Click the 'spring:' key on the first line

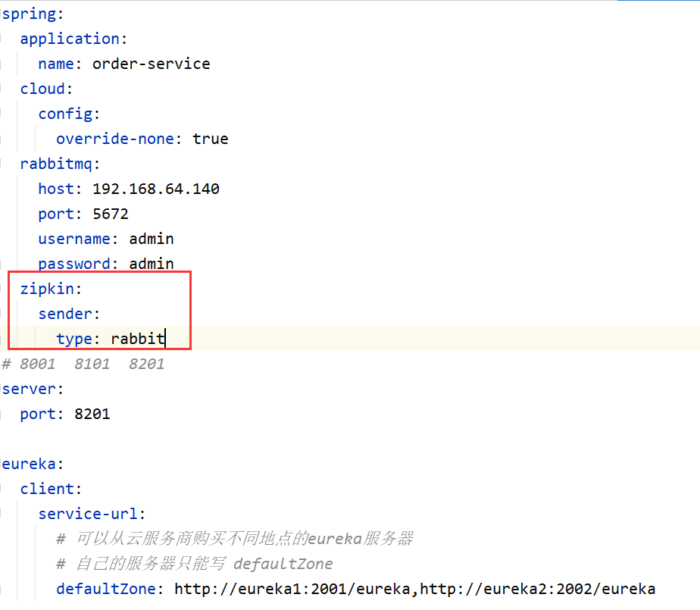pyautogui.click(x=33, y=14)
